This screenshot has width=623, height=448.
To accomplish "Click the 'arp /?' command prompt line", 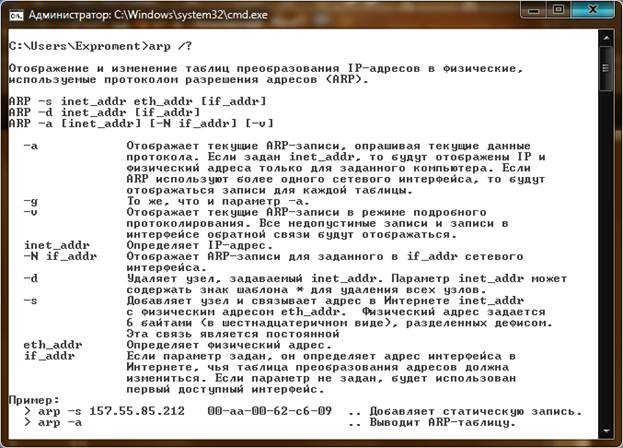I will pyautogui.click(x=100, y=46).
